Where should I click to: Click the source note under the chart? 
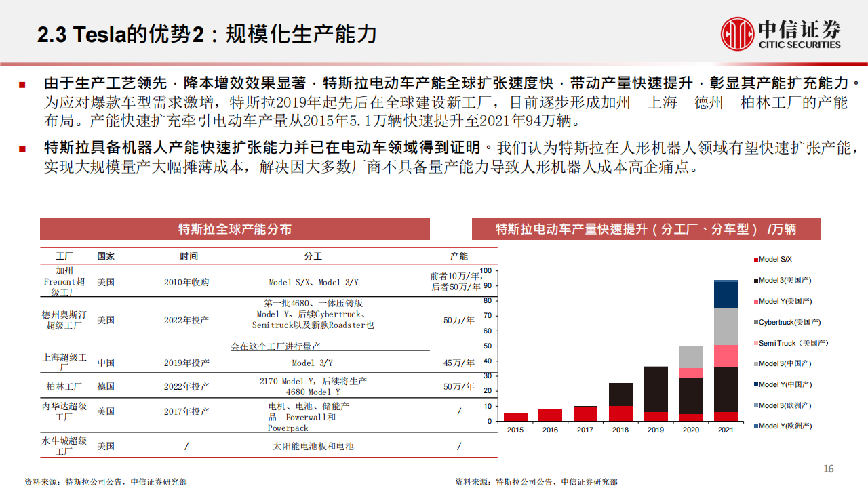[536, 482]
